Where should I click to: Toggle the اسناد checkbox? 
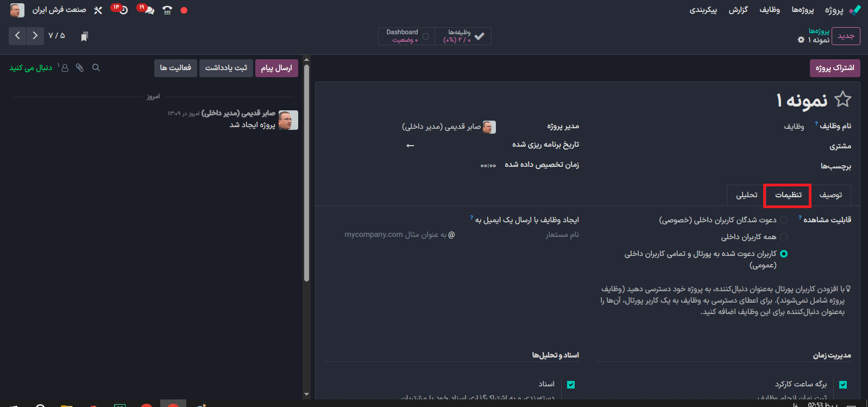click(571, 385)
